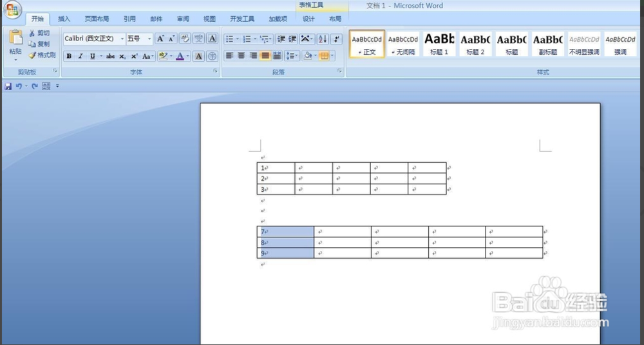The width and height of the screenshot is (644, 345).
Task: Click the Character Shading icon
Action: pos(199,56)
